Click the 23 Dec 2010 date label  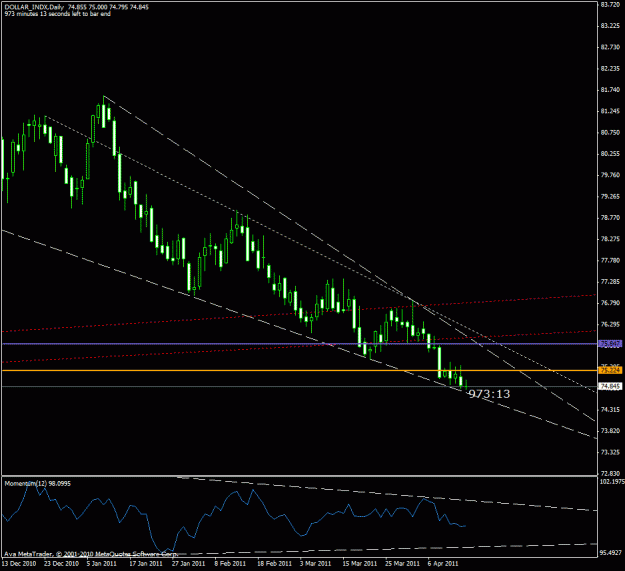coord(61,563)
